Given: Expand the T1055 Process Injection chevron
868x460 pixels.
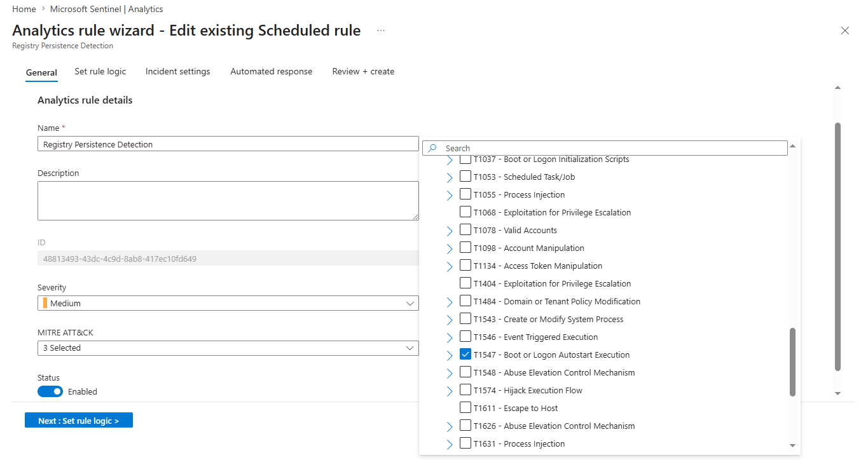Looking at the screenshot, I should click(450, 195).
